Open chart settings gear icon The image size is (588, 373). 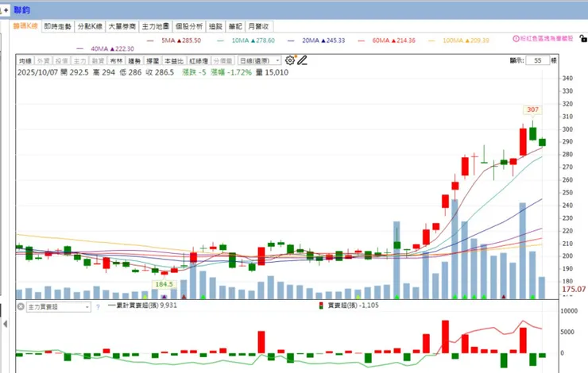click(x=290, y=60)
